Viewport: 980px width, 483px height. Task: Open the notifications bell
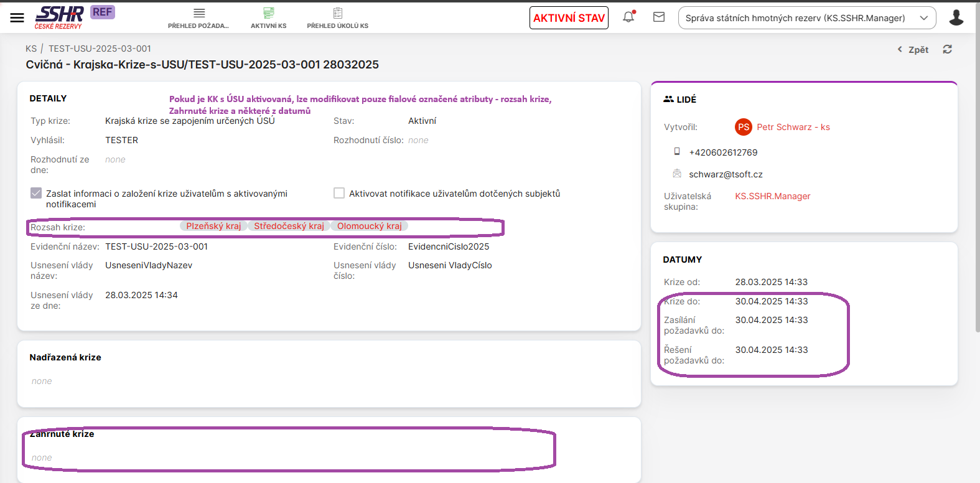(x=628, y=17)
